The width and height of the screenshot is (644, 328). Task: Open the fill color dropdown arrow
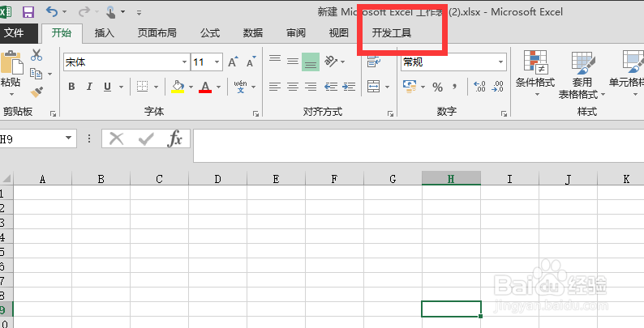(191, 87)
